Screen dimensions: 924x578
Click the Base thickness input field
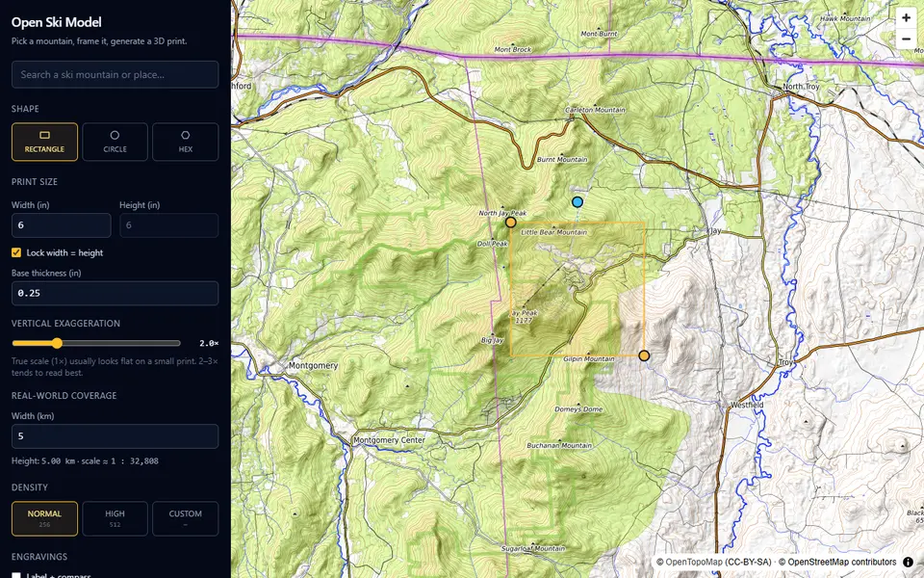click(x=115, y=293)
